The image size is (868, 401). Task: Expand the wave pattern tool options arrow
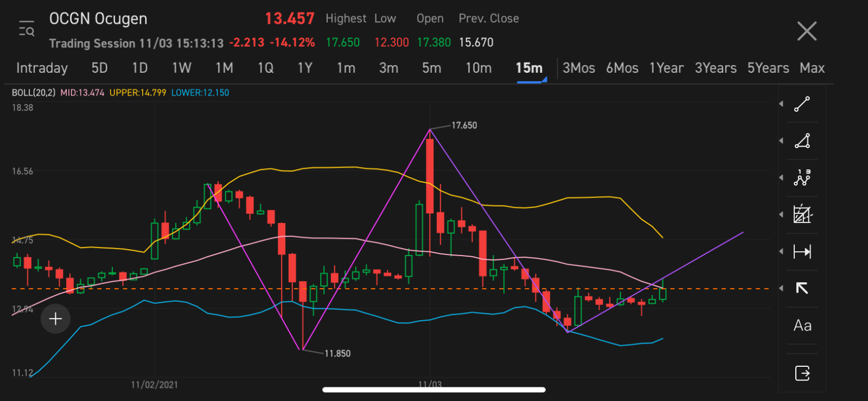click(x=781, y=177)
